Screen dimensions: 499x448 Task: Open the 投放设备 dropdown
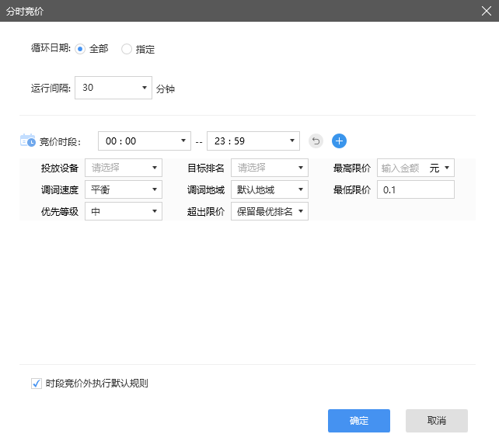point(124,168)
